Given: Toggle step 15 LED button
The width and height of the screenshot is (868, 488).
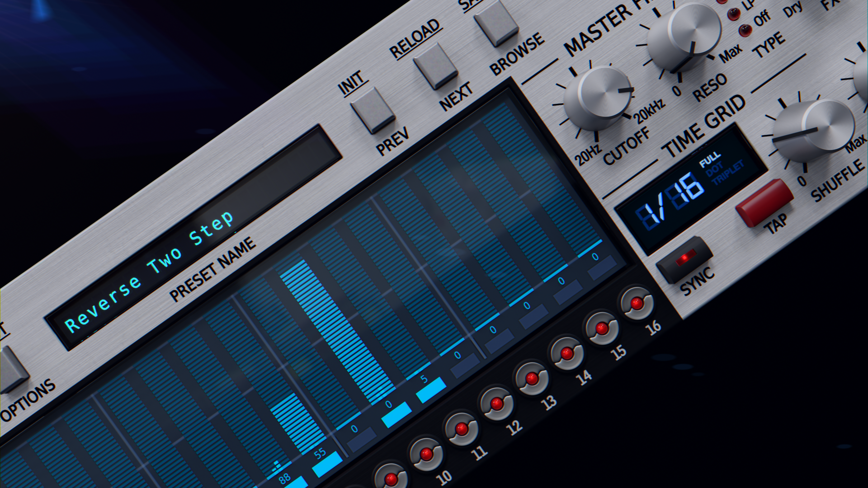Looking at the screenshot, I should point(602,328).
